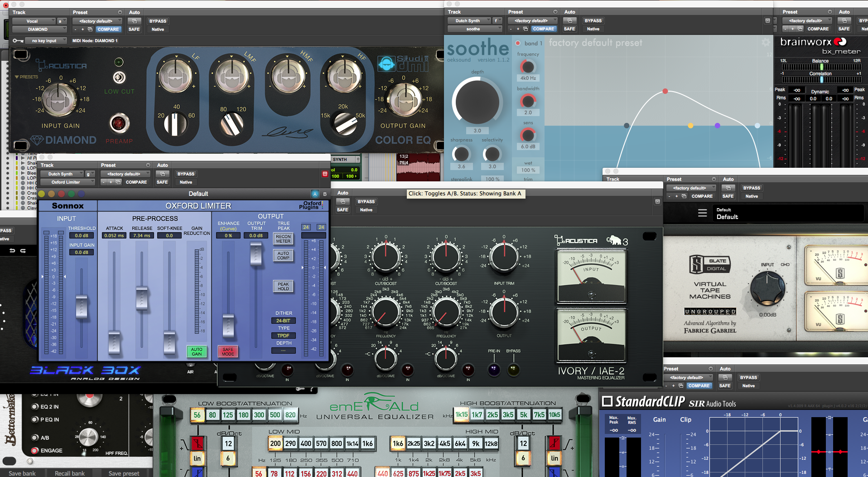Open Oxford Limiter plugin selector dropdown

pyautogui.click(x=67, y=182)
